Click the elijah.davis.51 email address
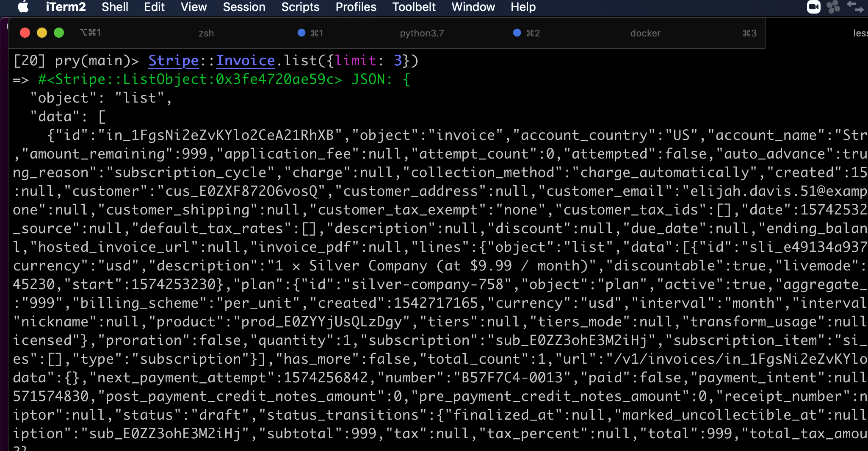Screen dimensions: 868x451 [x=779, y=191]
